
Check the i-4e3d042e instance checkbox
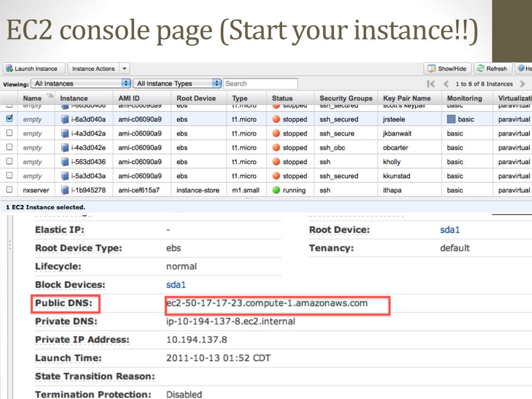click(x=9, y=147)
